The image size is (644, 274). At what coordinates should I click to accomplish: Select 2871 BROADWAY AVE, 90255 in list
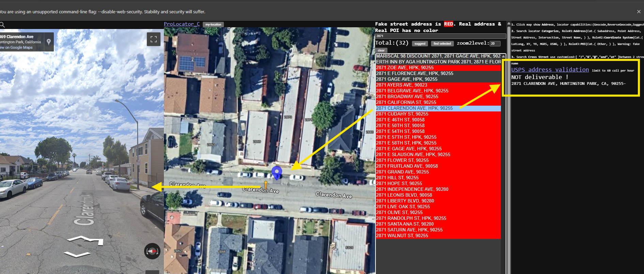(x=407, y=96)
